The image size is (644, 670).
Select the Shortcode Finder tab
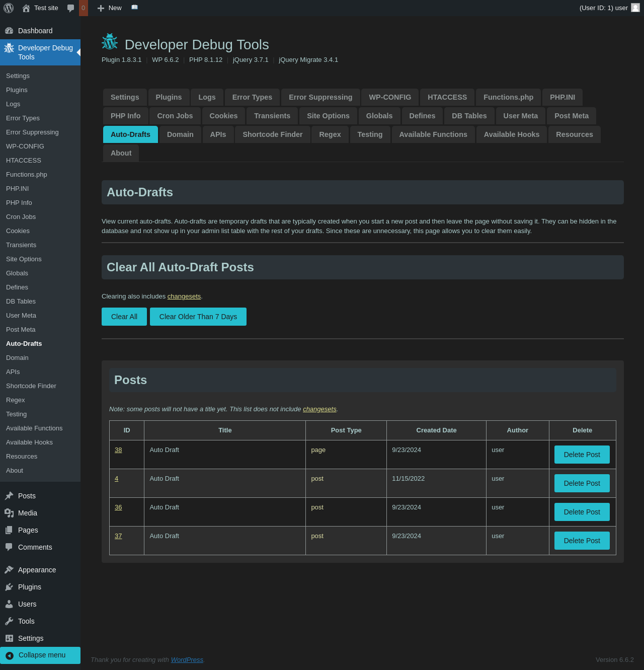click(x=272, y=134)
